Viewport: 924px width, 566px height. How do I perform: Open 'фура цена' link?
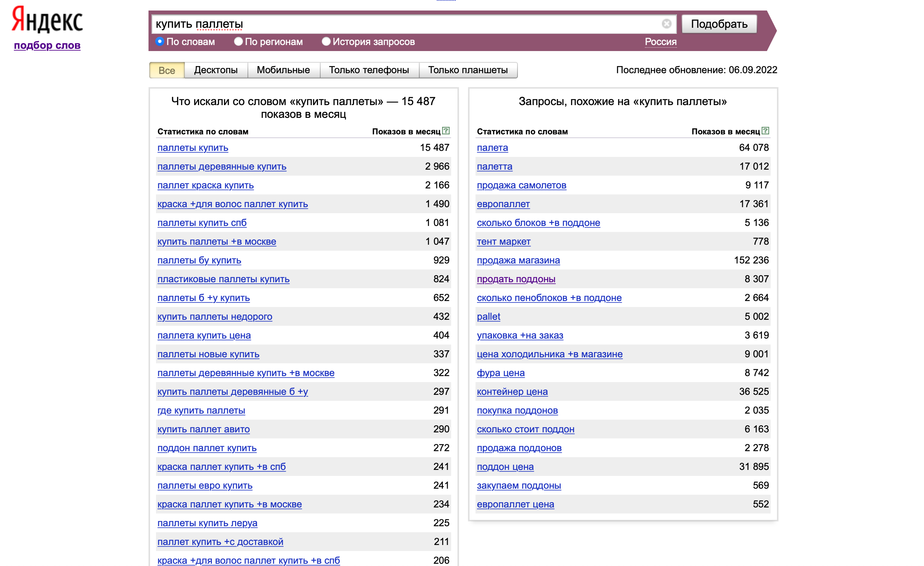(x=501, y=373)
